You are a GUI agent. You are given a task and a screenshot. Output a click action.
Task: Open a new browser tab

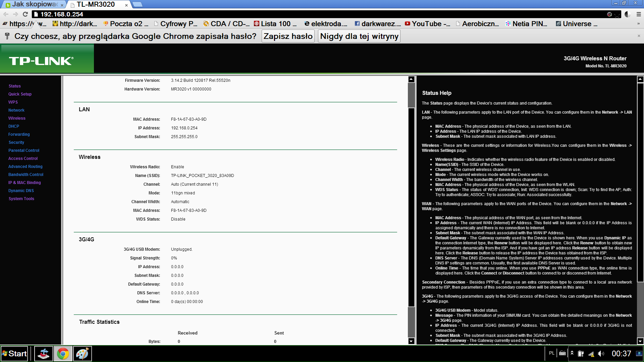coord(138,4)
